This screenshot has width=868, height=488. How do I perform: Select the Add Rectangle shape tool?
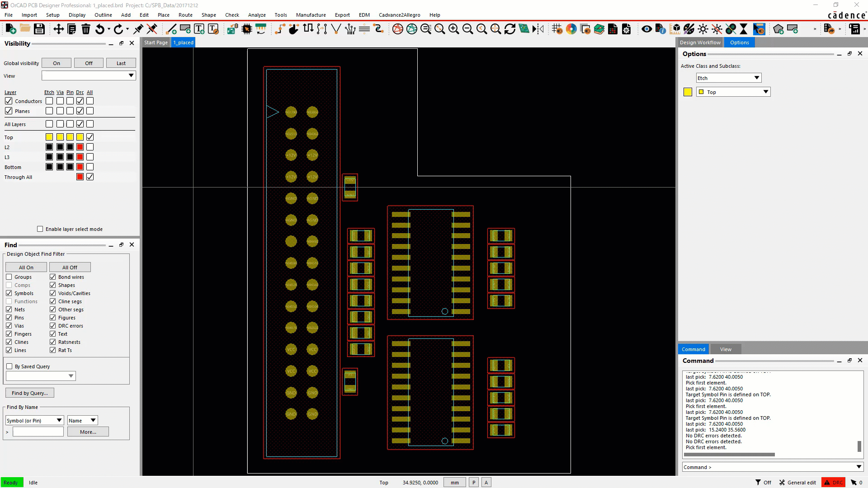coord(185,29)
